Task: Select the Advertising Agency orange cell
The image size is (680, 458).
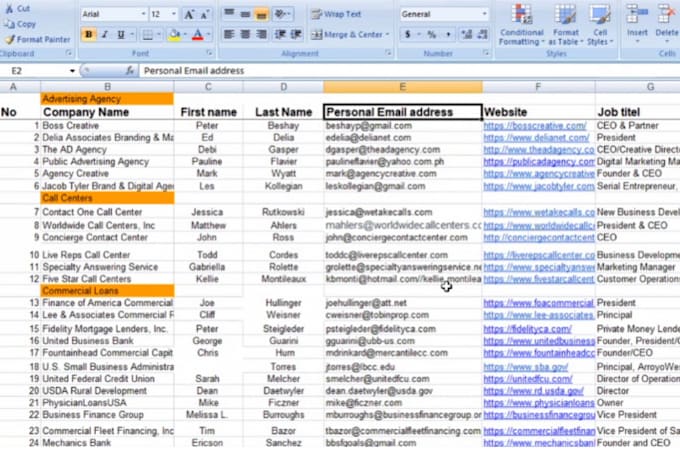Action: (x=107, y=99)
